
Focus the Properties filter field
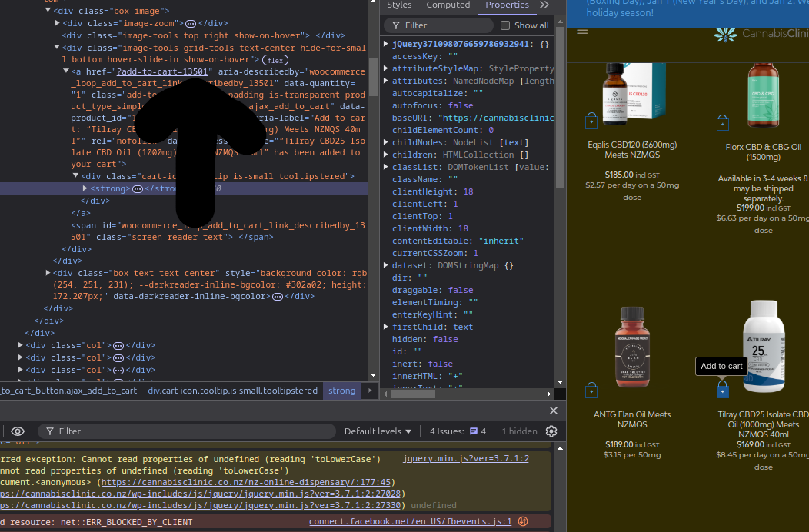[x=438, y=25]
